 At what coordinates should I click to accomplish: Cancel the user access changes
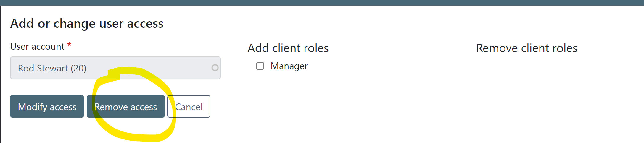click(x=189, y=106)
